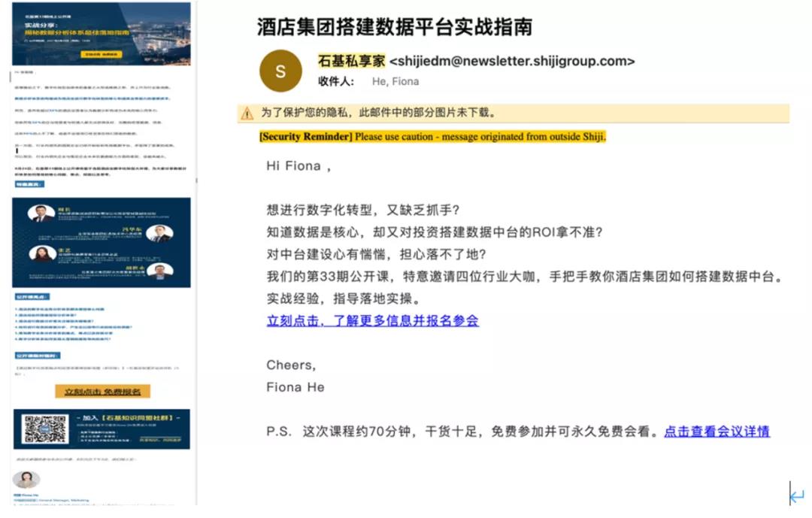Click Fiona He's signature portrait photo
This screenshot has height=518, width=812.
(x=27, y=479)
